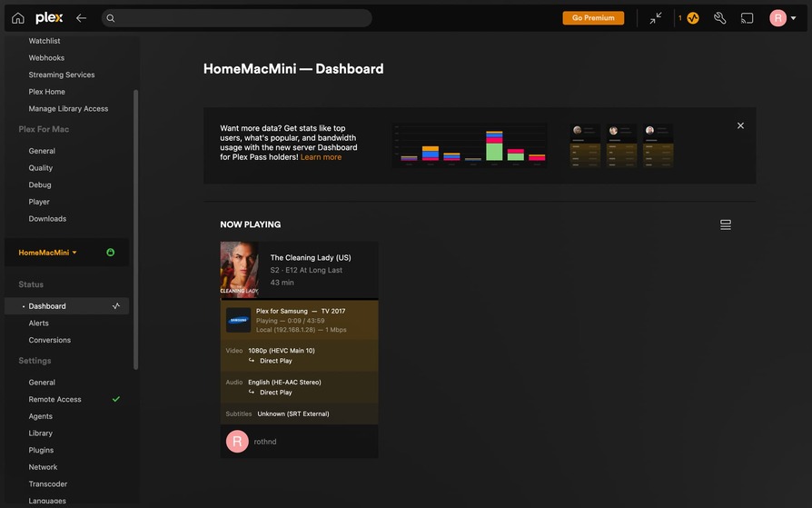Open Remote Access settings
The width and height of the screenshot is (812, 508).
coord(54,400)
